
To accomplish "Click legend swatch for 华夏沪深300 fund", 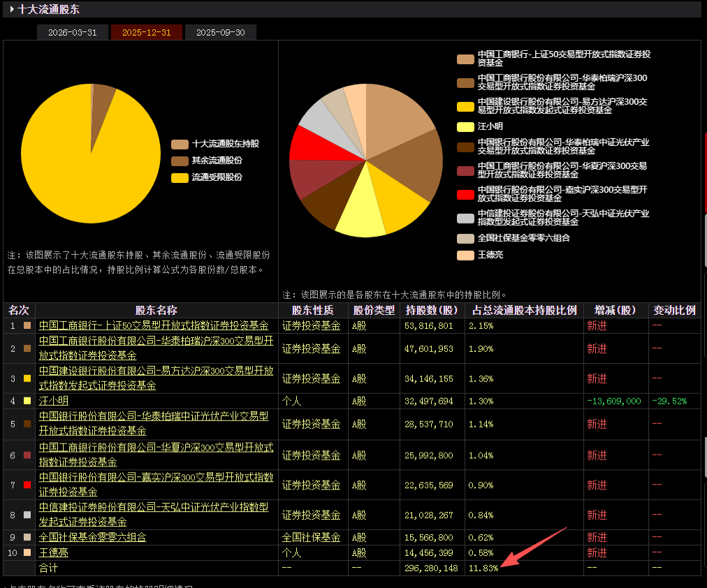I will tap(465, 171).
